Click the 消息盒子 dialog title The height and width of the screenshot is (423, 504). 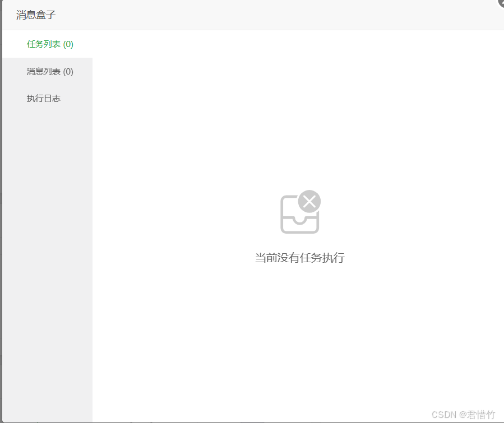point(36,15)
